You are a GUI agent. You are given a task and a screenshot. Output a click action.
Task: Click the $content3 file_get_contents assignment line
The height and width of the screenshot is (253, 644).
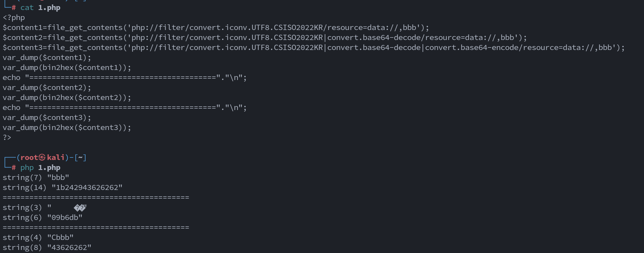click(x=314, y=47)
